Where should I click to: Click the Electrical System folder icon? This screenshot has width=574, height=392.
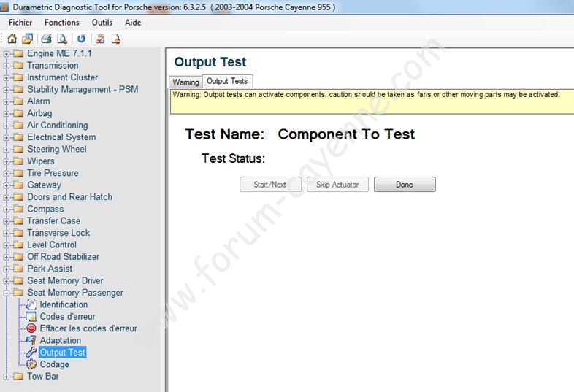click(x=18, y=137)
